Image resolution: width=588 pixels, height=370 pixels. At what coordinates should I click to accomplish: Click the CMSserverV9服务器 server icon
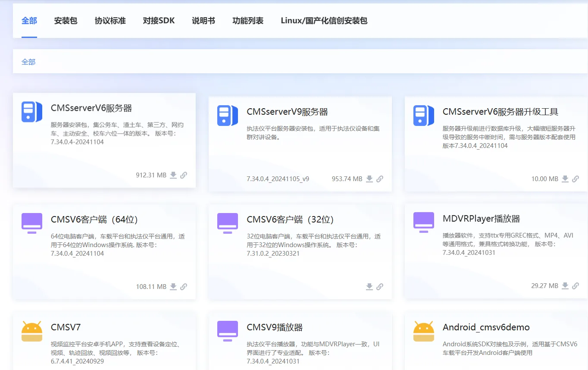click(x=228, y=116)
